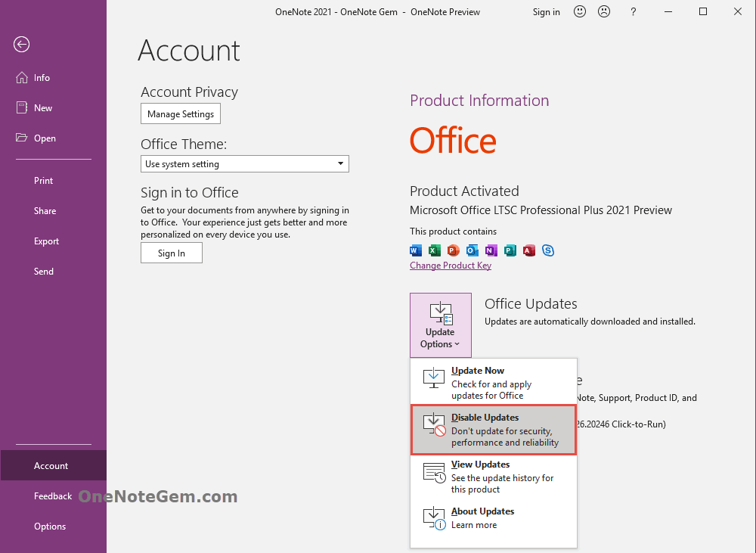Click the Outlook product icon
Viewport: 756px width, 553px height.
pyautogui.click(x=472, y=250)
